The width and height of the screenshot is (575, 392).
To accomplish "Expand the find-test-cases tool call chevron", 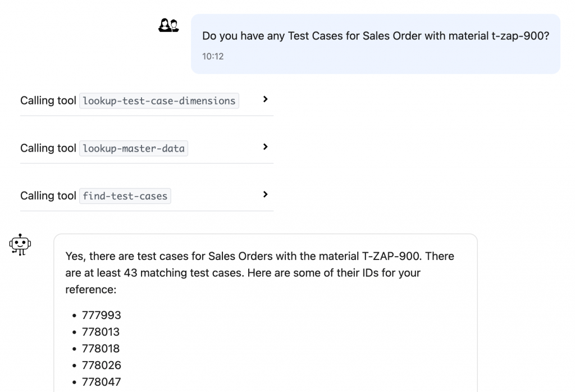I will [266, 195].
